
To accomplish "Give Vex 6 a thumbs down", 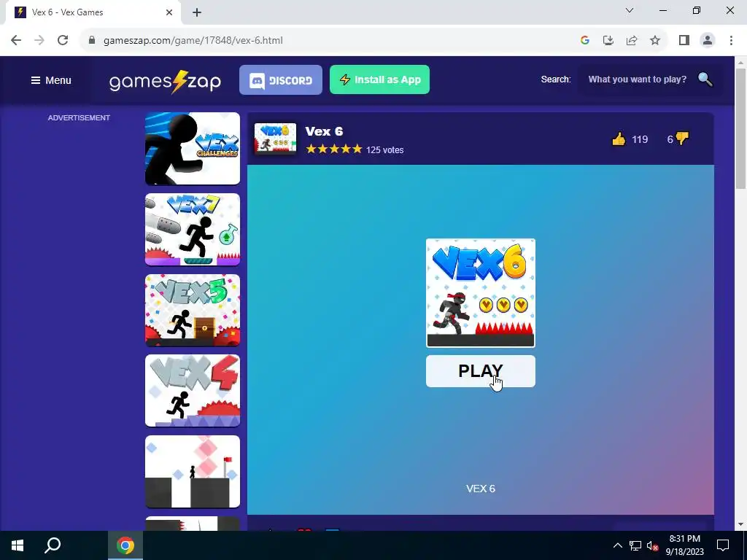I will click(x=682, y=139).
